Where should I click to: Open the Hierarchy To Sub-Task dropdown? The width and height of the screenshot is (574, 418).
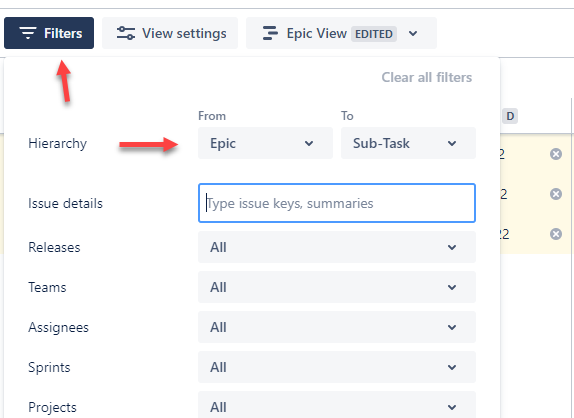pos(408,143)
